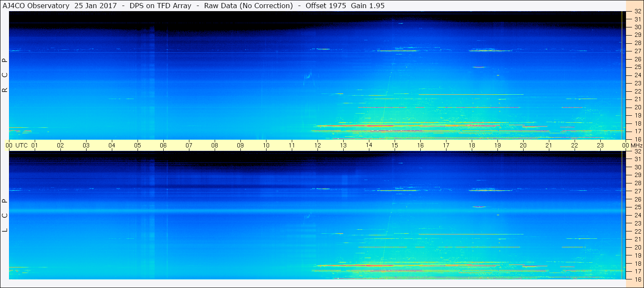Screen dimensions: 644x288
Task: Select hour 12 on the UTC time axis
Action: [318, 146]
